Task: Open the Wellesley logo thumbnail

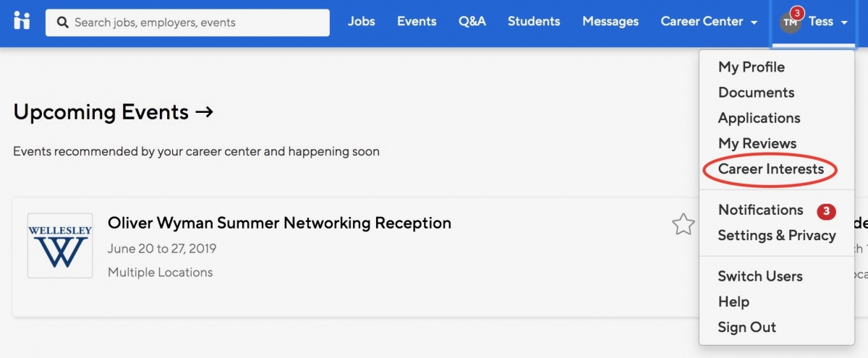Action: [60, 245]
